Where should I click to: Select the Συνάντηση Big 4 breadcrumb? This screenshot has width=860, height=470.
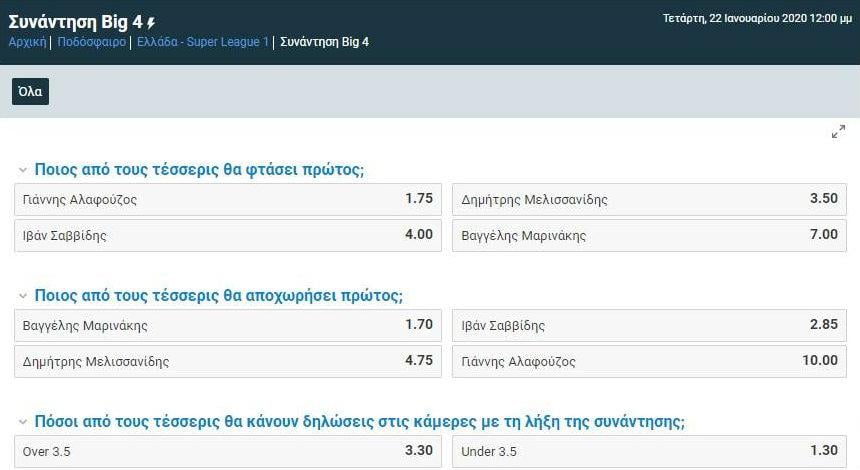tap(324, 42)
